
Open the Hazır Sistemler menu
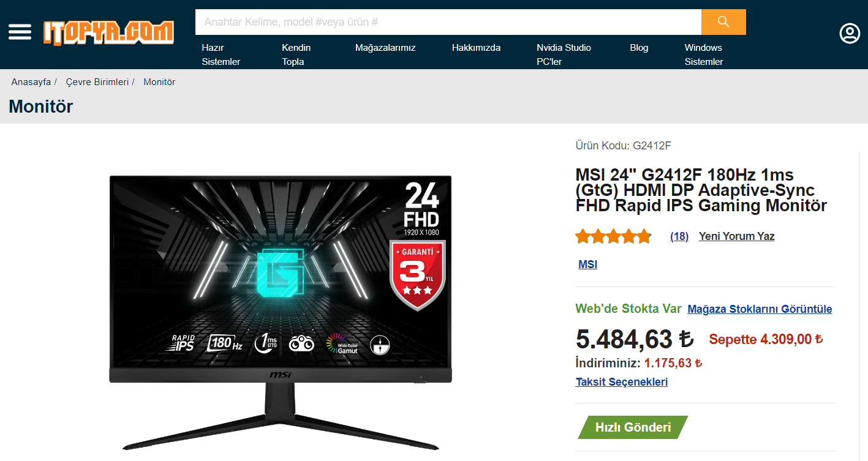coord(221,54)
